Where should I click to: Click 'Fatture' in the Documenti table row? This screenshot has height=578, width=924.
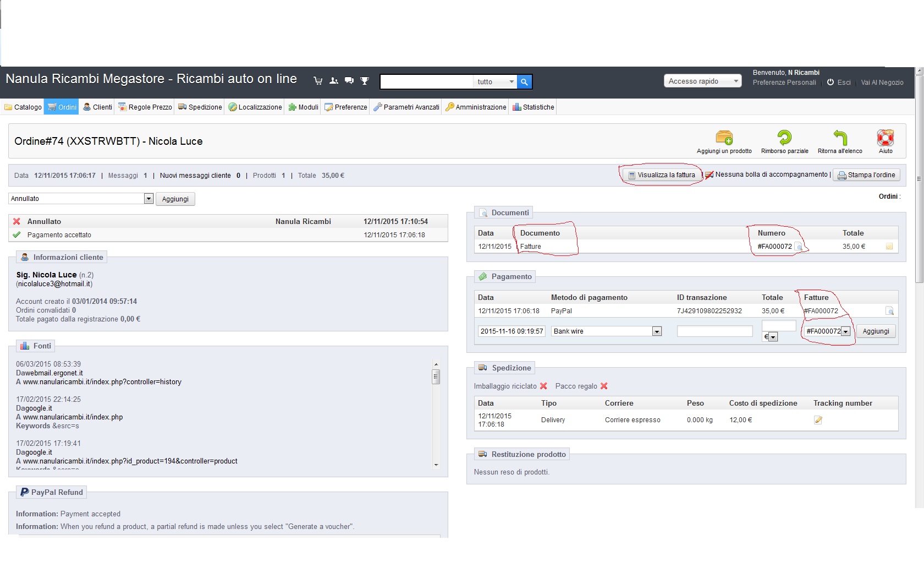[x=531, y=247]
